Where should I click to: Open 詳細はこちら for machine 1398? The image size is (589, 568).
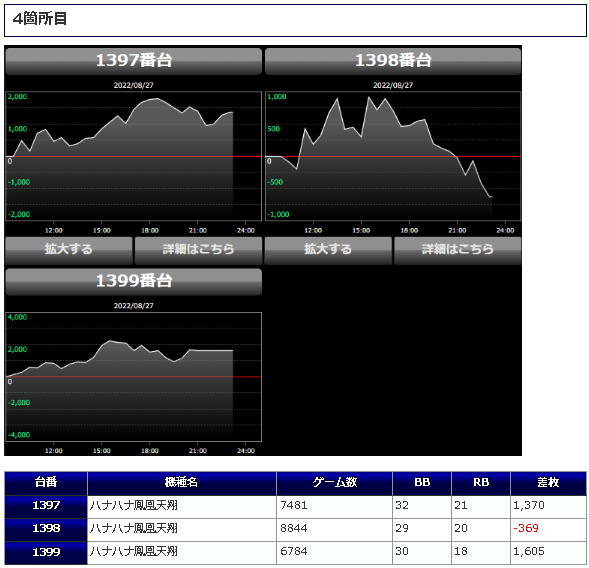pos(458,250)
